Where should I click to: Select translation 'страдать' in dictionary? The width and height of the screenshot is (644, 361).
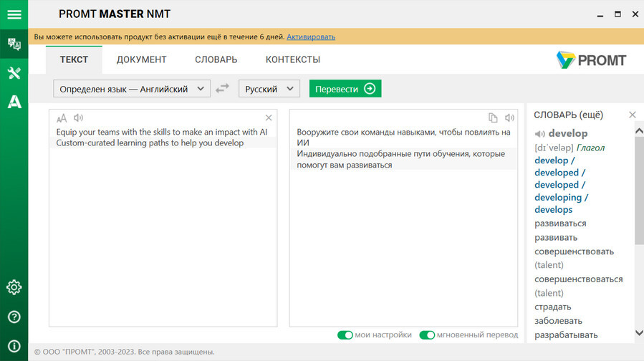pyautogui.click(x=552, y=307)
